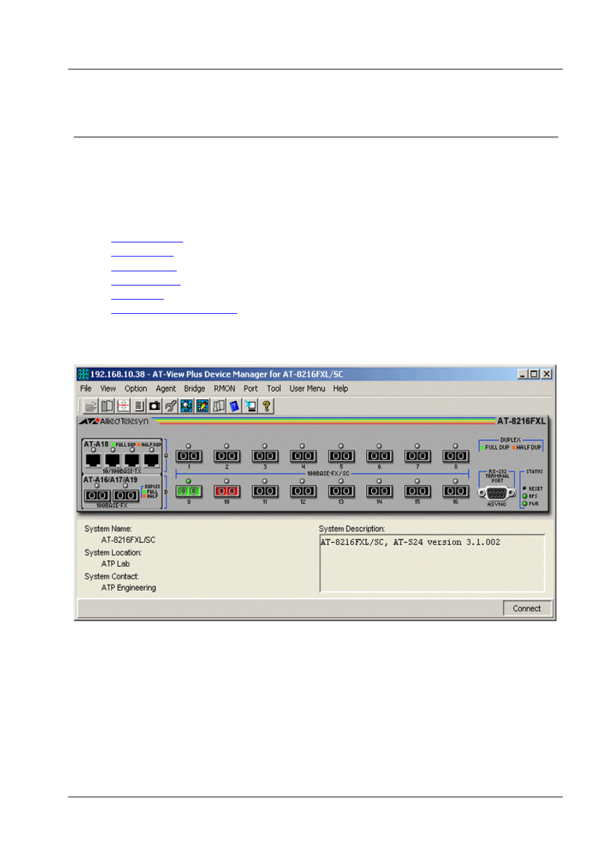Image resolution: width=613 pixels, height=868 pixels.
Task: Click the RS-232 terminal port connector
Action: 497,493
